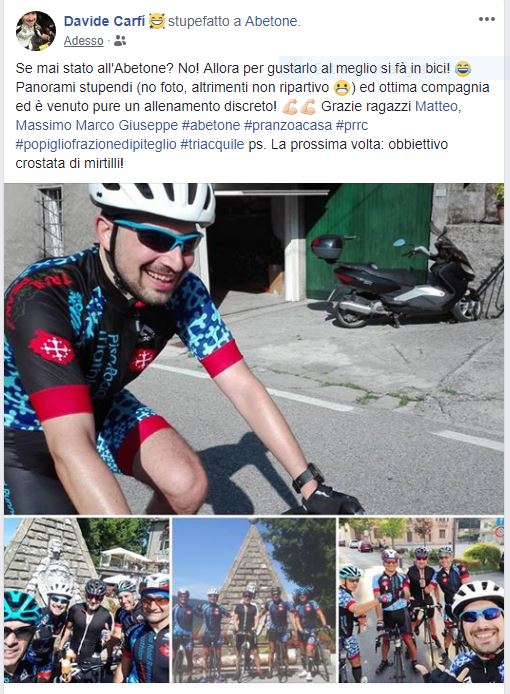Open Davide Carfi profile name link
The image size is (510, 694).
104,21
